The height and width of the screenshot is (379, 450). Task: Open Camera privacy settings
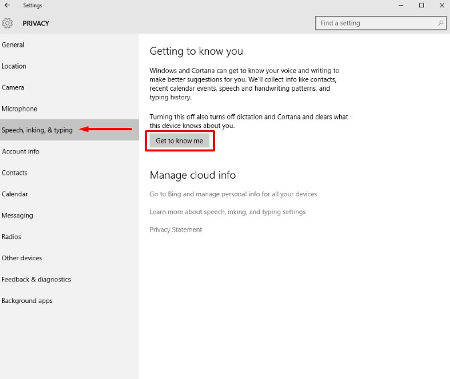[69, 87]
